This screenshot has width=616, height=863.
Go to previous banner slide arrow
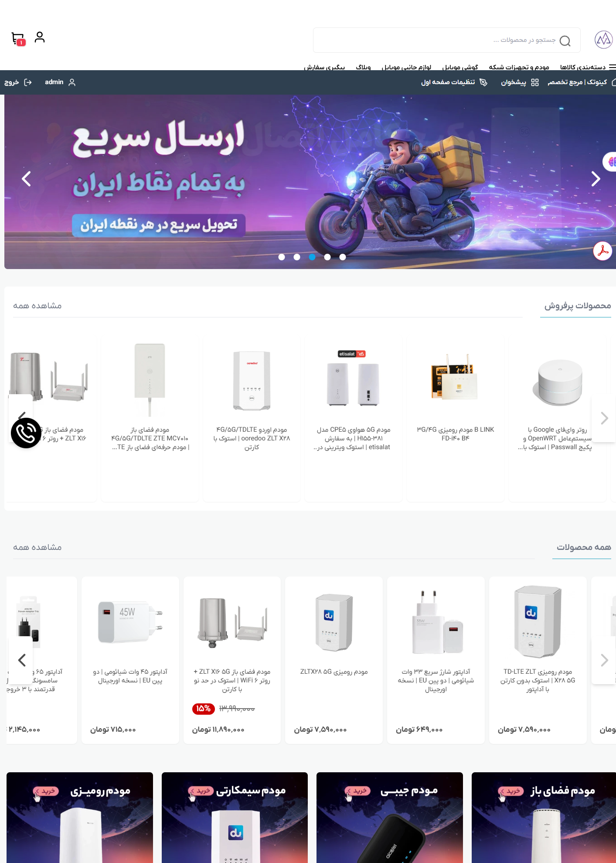pos(27,179)
